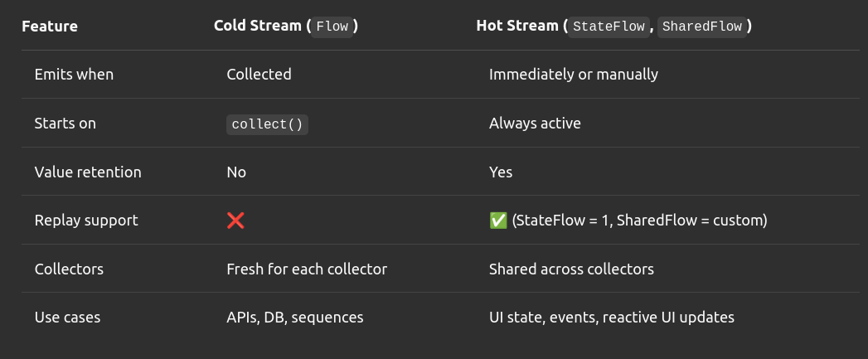Select the Feature column header
The width and height of the screenshot is (868, 359).
[x=50, y=26]
